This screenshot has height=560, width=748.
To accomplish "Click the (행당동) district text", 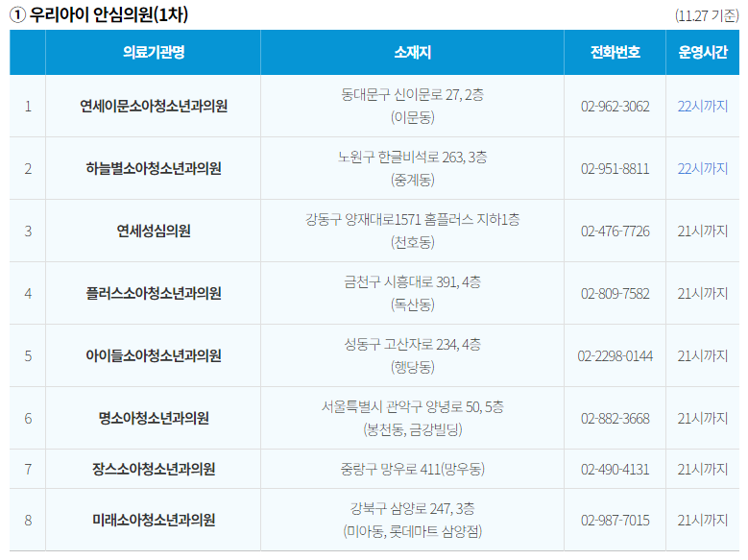I will pos(412,367).
